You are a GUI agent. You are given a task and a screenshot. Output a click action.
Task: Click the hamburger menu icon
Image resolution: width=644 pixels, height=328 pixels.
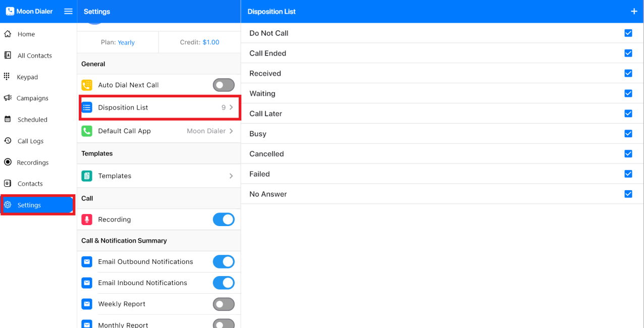(x=68, y=12)
